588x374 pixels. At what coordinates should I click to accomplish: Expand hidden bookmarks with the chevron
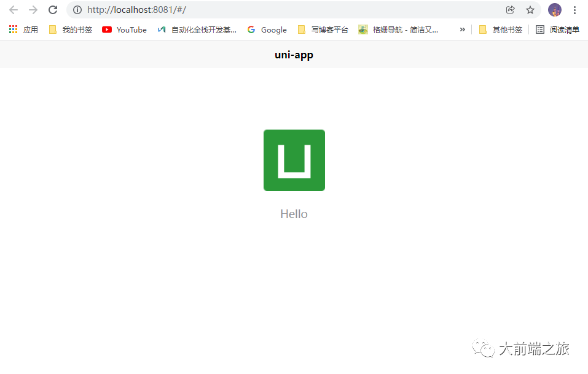tap(462, 29)
